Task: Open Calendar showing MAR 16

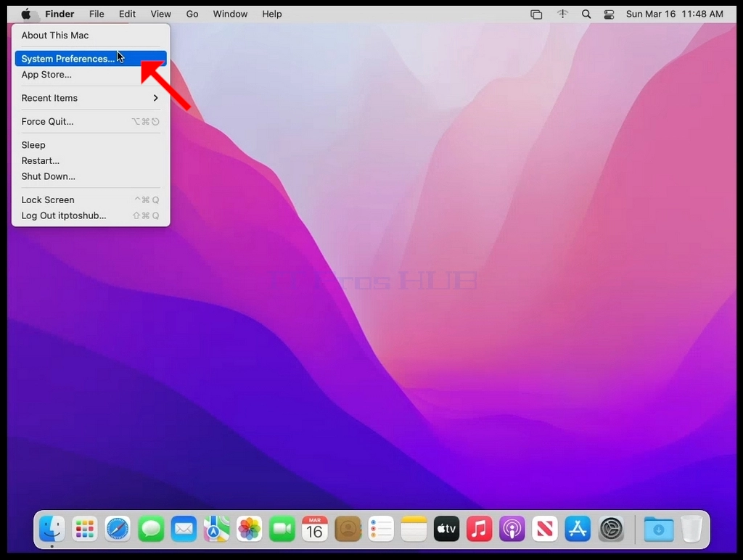Action: point(315,529)
